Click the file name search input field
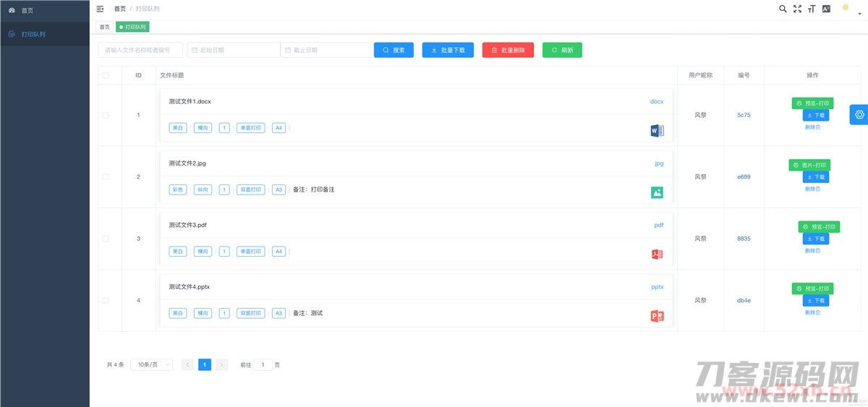This screenshot has width=868, height=407. coord(140,50)
